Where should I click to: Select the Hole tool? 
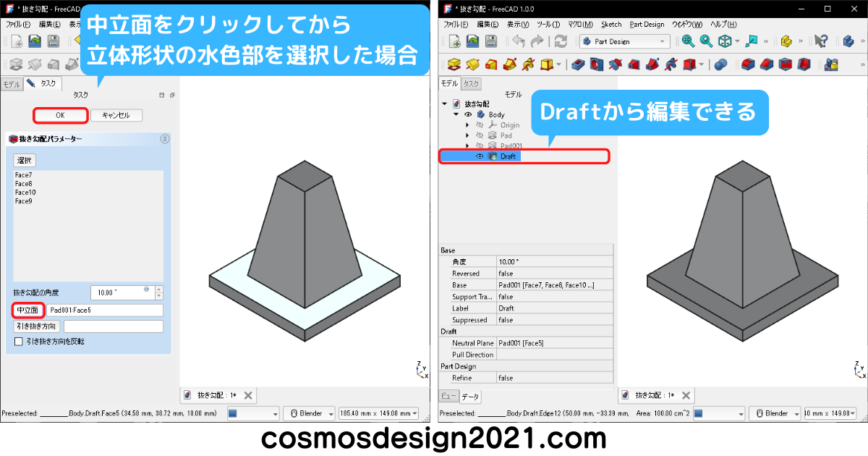coord(596,65)
